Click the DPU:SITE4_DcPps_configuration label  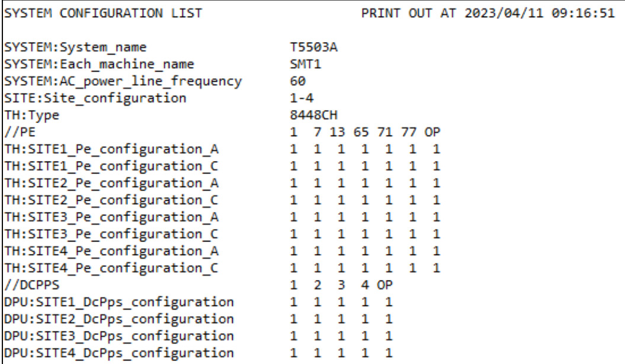point(117,354)
